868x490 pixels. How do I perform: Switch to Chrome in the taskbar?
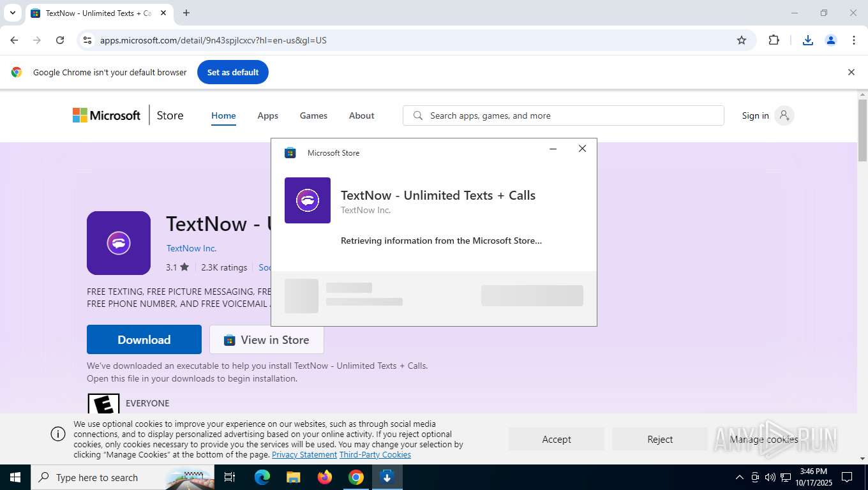coord(356,477)
